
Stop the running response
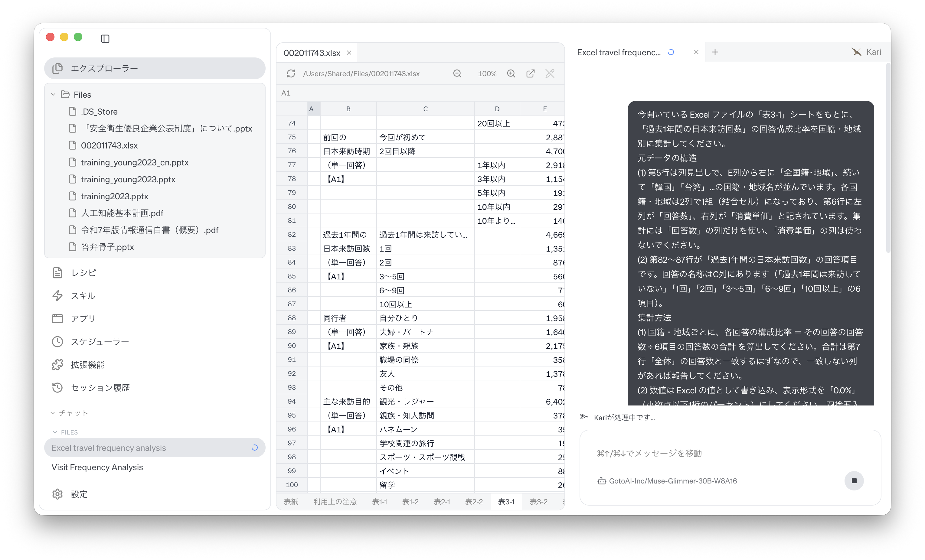click(854, 481)
